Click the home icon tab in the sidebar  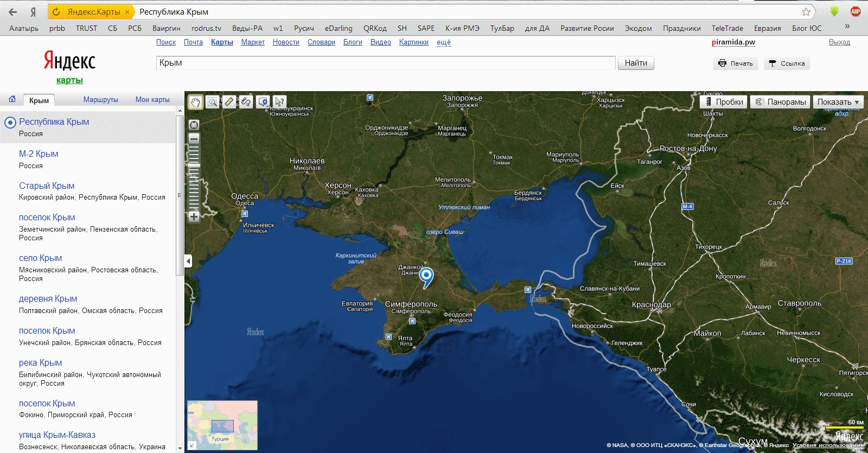point(12,99)
